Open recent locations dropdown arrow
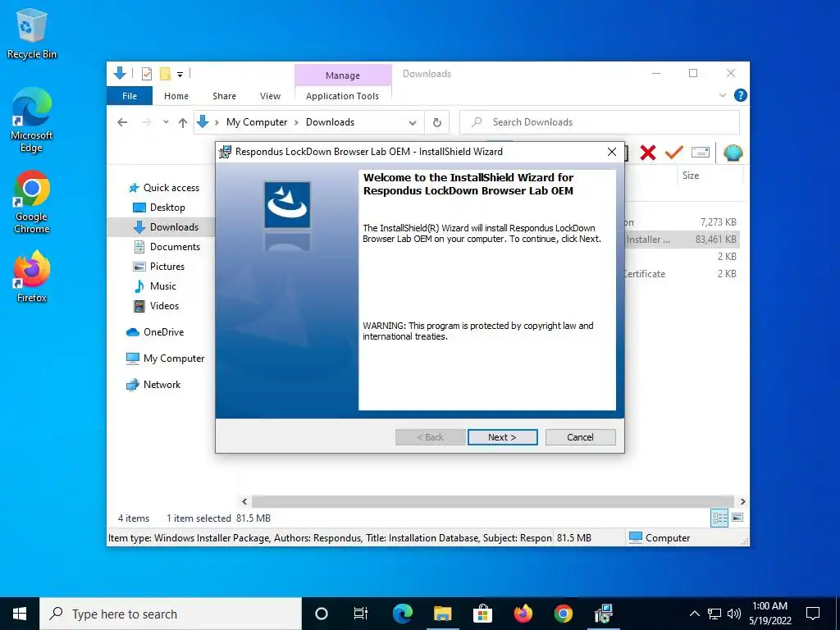This screenshot has width=840, height=630. coord(166,122)
